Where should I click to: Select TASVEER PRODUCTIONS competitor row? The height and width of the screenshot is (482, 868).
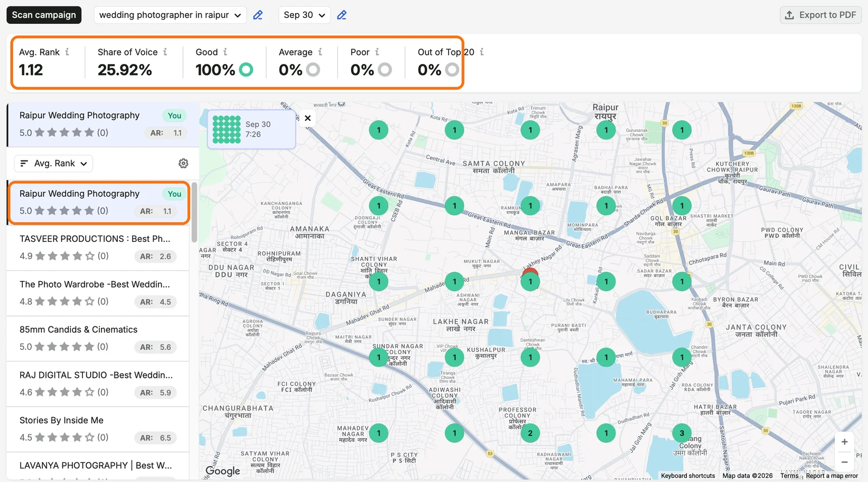98,248
